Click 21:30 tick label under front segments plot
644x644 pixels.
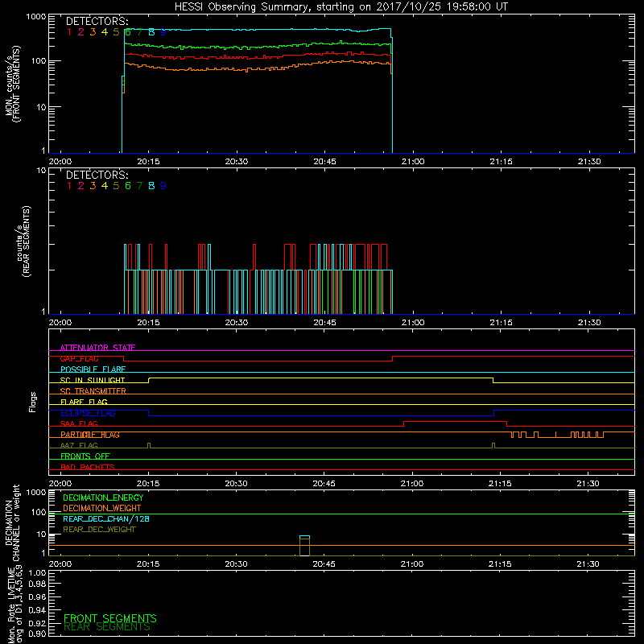coord(589,162)
